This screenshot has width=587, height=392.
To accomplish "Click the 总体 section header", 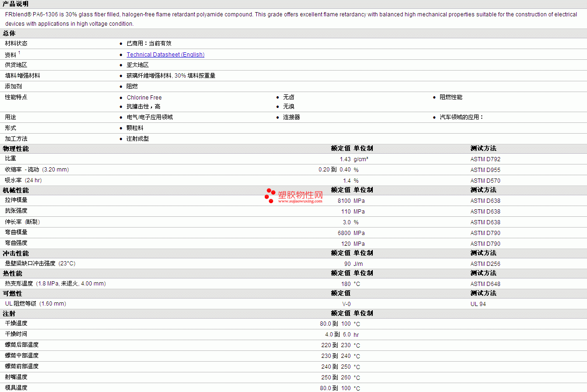I will click(9, 33).
